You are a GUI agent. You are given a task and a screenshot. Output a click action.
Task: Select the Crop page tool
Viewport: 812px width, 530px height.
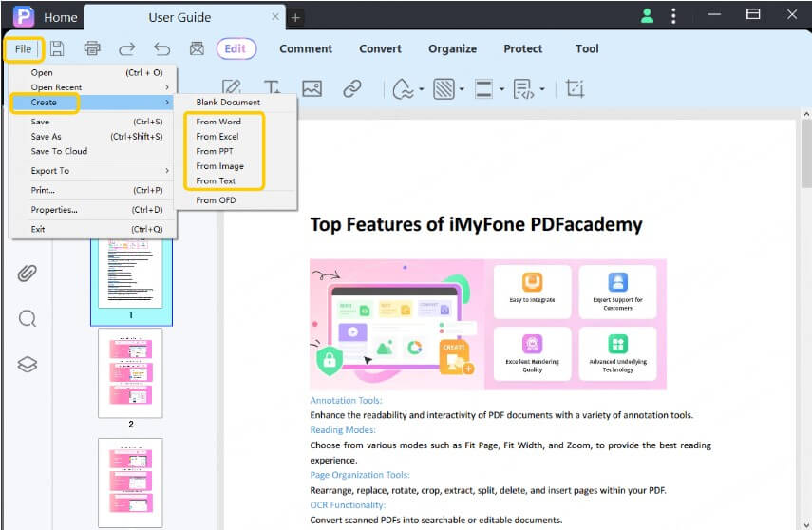click(575, 88)
